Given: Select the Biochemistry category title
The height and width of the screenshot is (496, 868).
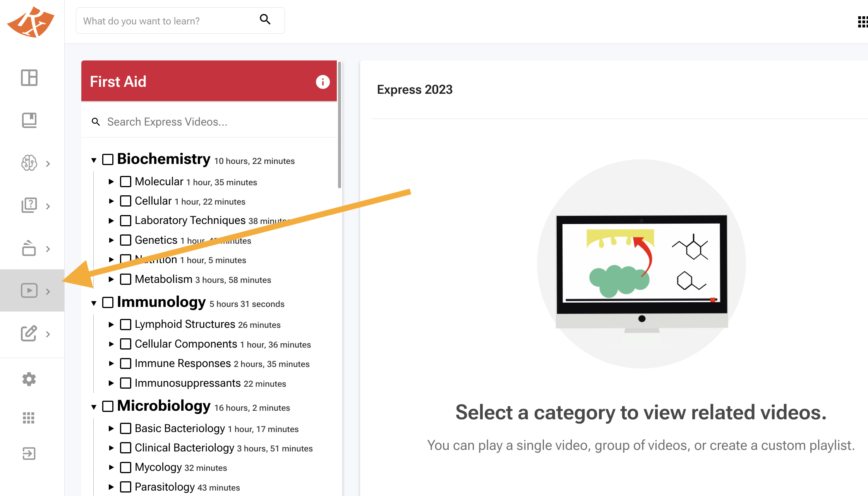Looking at the screenshot, I should coord(164,159).
